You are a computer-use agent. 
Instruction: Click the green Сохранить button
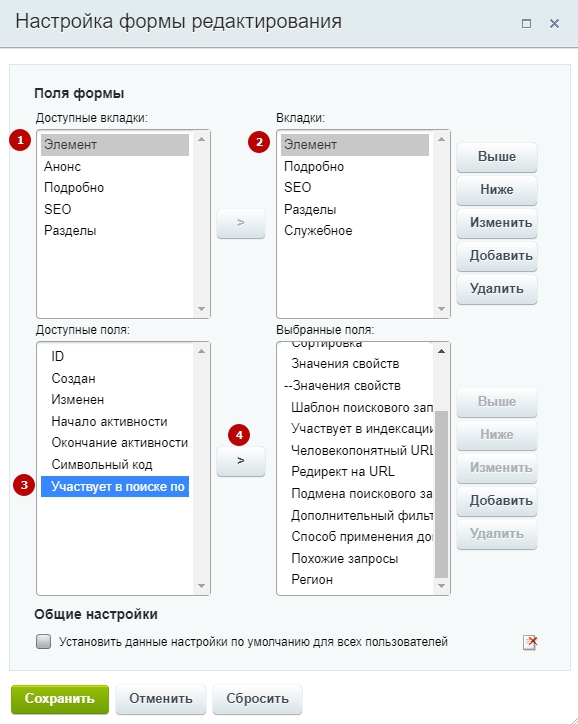(x=60, y=699)
